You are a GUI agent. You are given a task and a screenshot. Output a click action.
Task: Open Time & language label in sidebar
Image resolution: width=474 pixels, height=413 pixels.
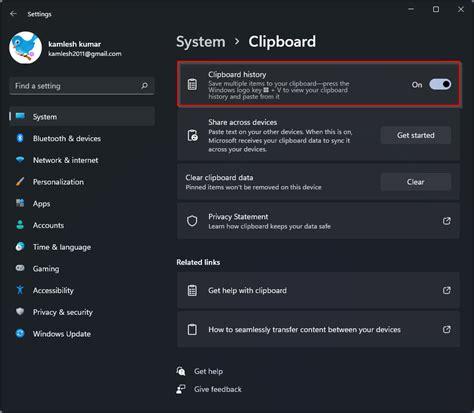62,247
